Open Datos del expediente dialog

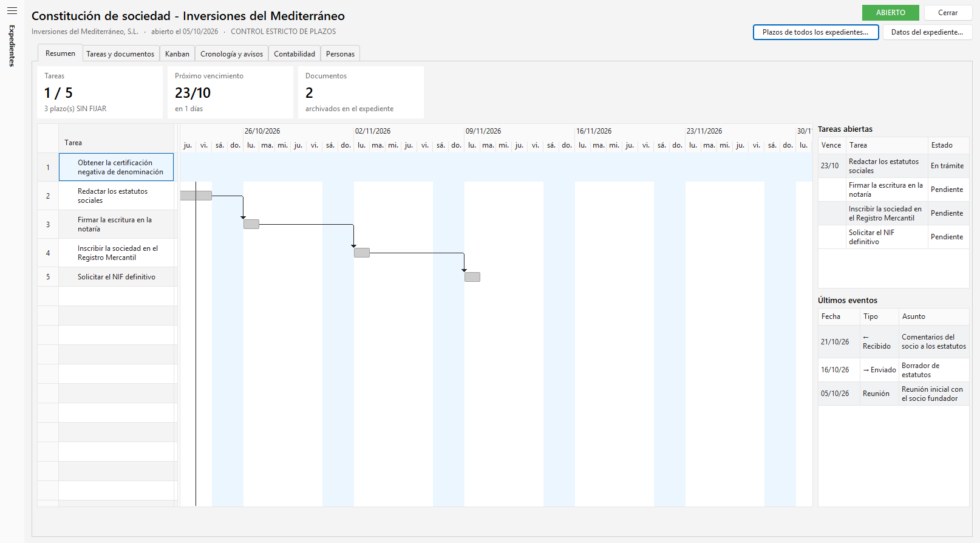(927, 32)
